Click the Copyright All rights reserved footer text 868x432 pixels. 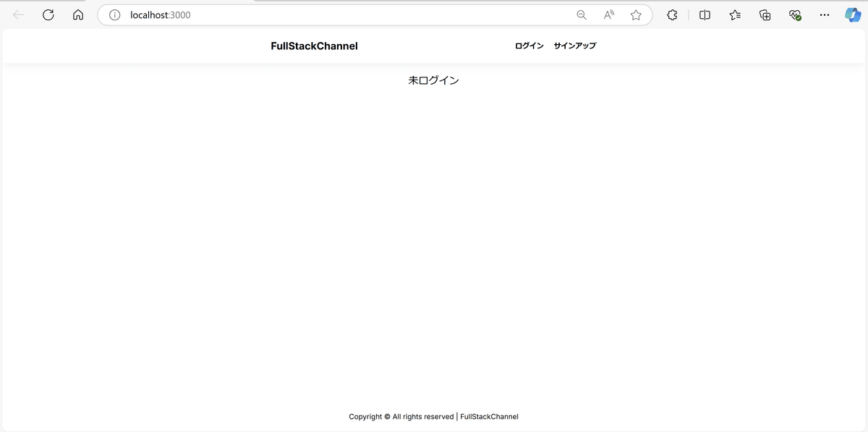pos(433,417)
